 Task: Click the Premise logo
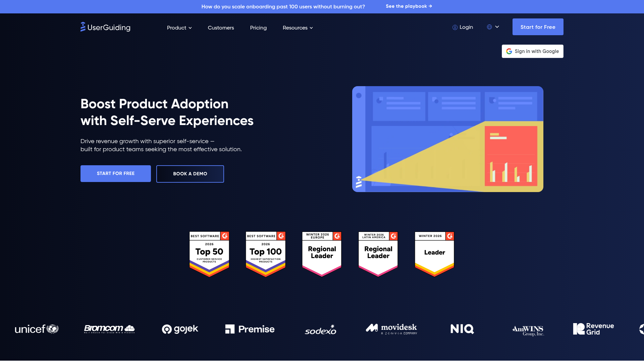[250, 329]
